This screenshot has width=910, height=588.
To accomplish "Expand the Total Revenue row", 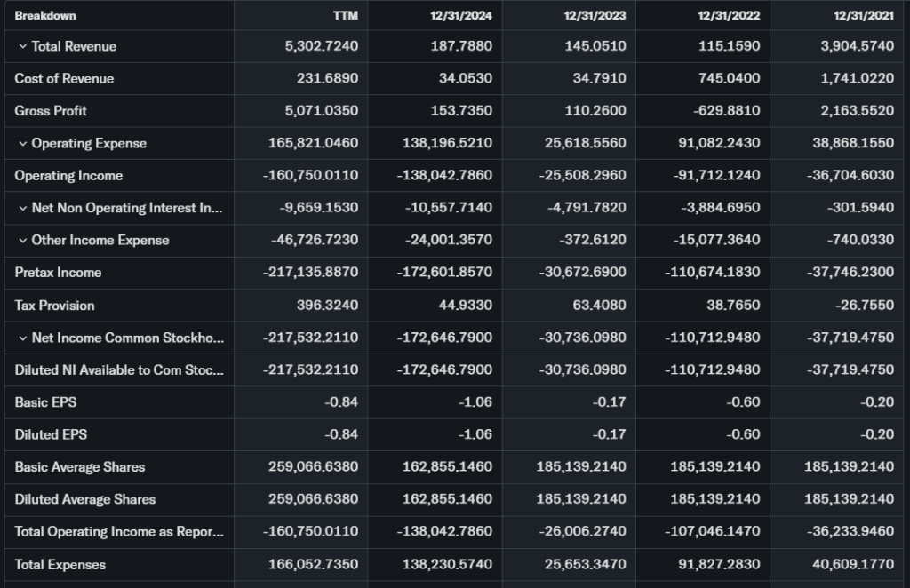I will pyautogui.click(x=22, y=46).
